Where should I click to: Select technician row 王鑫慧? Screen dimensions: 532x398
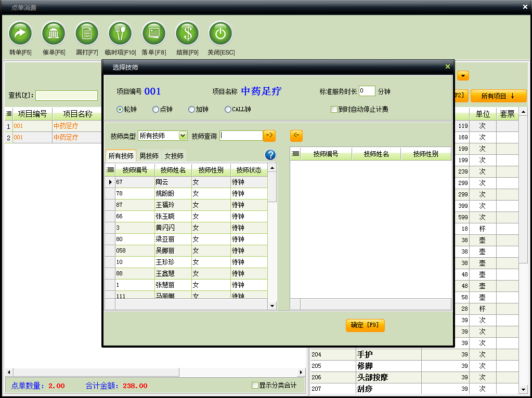click(x=186, y=274)
